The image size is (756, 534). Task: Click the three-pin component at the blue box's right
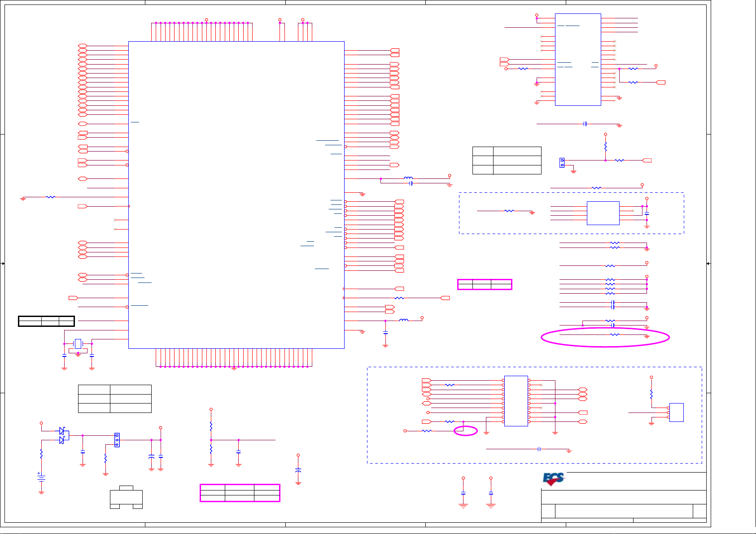(x=677, y=412)
